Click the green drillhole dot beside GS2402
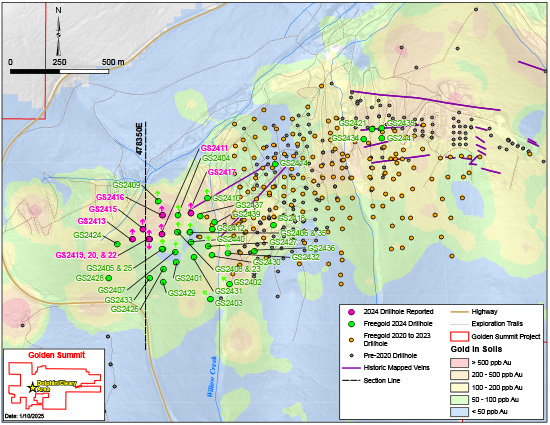Image resolution: width=550 pixels, height=425 pixels. click(x=229, y=284)
